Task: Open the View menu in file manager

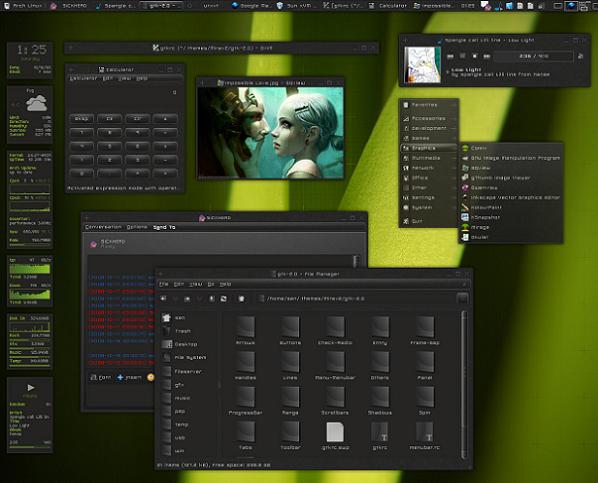Action: 196,284
